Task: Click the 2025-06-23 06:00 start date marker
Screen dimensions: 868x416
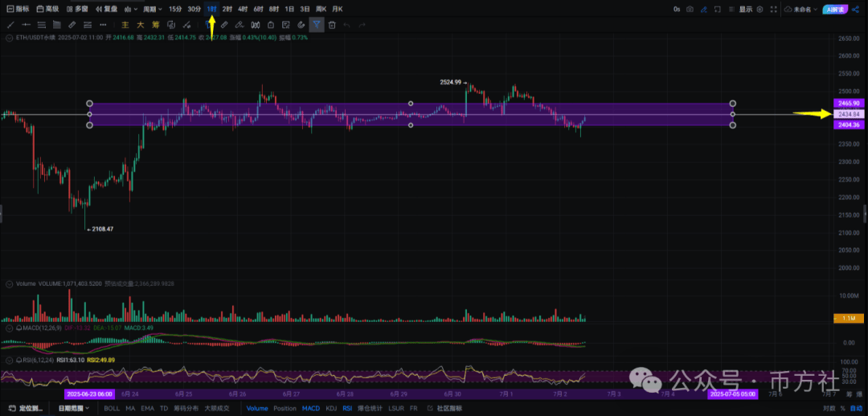Action: pyautogui.click(x=88, y=394)
